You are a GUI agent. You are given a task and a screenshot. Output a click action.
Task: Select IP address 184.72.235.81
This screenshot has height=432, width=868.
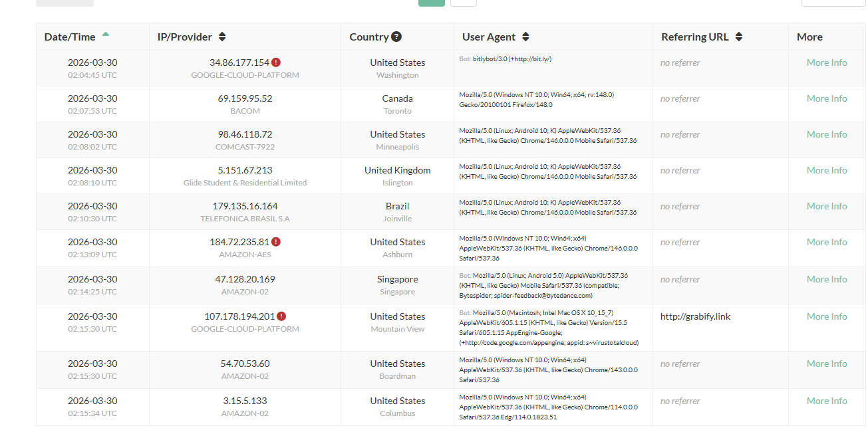pos(239,242)
